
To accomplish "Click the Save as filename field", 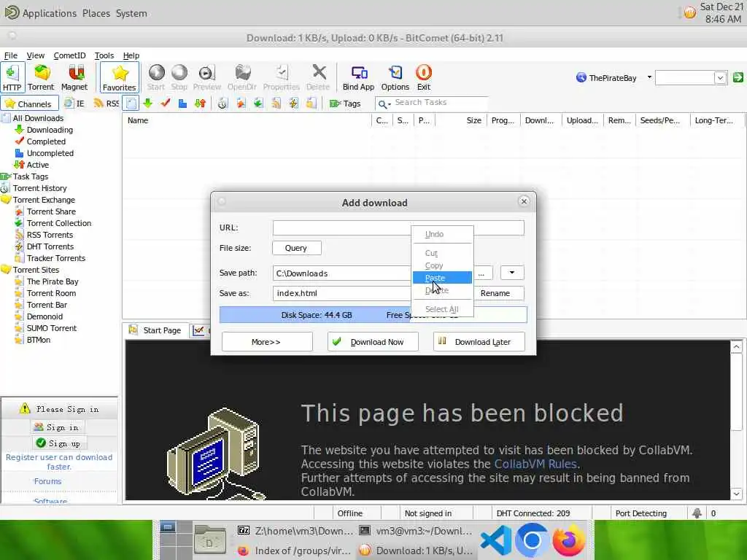I will pyautogui.click(x=341, y=293).
